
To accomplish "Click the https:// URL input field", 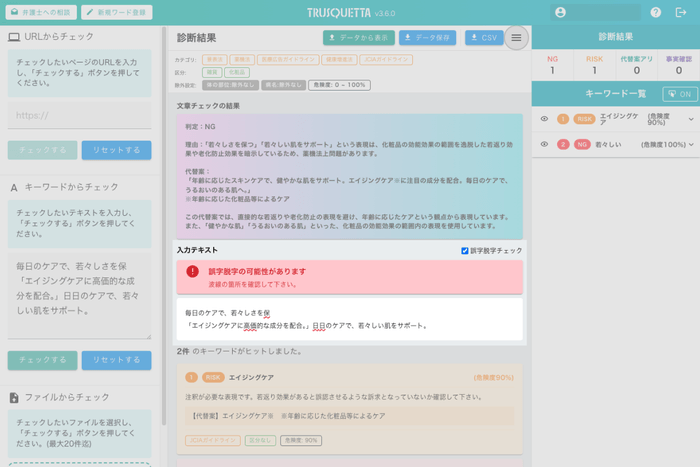I will point(79,115).
